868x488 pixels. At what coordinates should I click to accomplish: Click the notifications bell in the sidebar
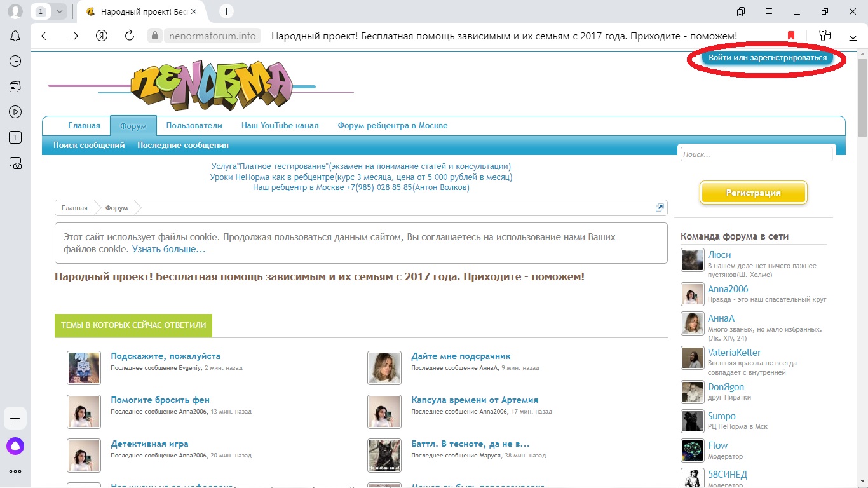(15, 36)
